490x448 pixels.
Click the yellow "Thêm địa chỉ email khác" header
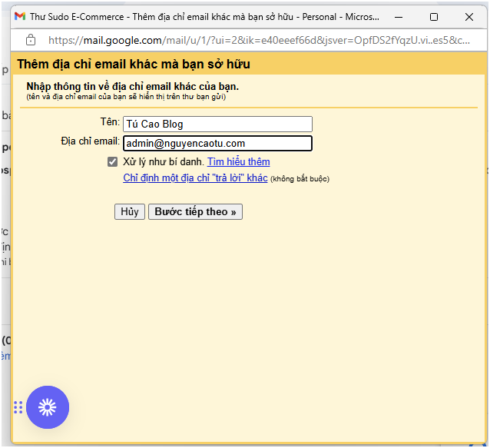134,65
